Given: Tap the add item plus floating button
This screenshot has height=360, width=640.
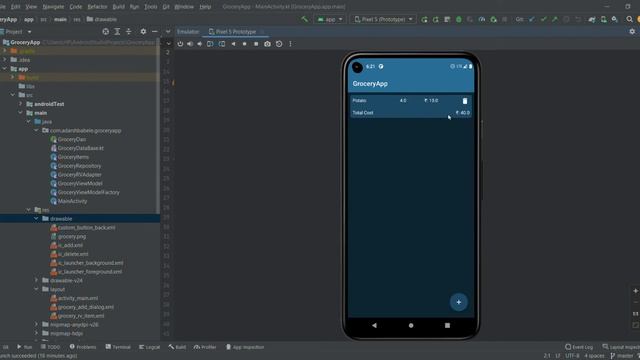Looking at the screenshot, I should pyautogui.click(x=459, y=302).
